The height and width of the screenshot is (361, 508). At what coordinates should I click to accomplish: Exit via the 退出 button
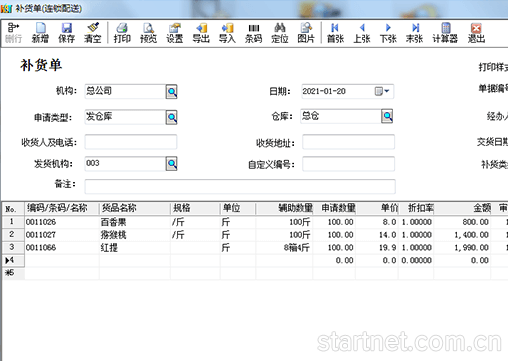click(x=476, y=33)
